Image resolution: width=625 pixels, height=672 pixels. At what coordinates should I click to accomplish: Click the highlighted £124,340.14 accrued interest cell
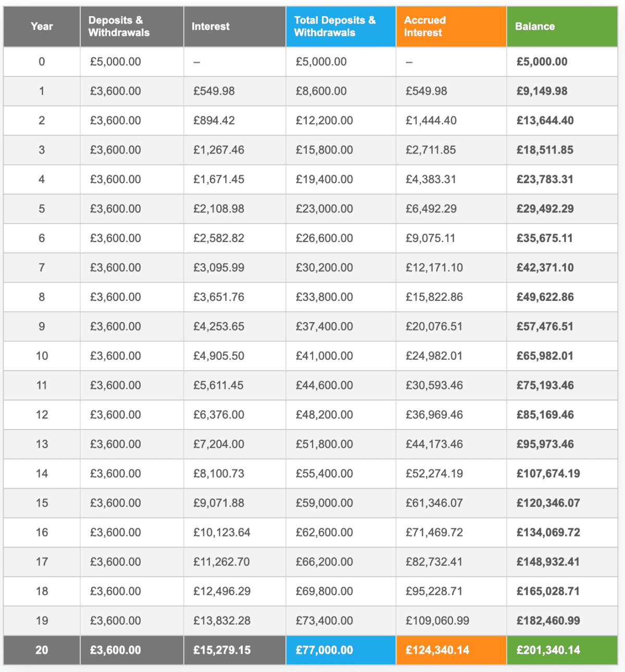tap(438, 650)
